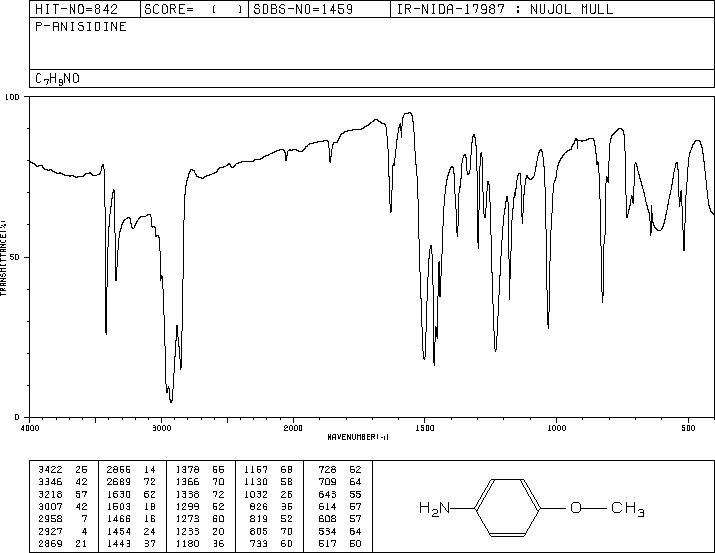The width and height of the screenshot is (715, 553).
Task: Select the 1366 peak wavenumber in table
Action: point(187,482)
